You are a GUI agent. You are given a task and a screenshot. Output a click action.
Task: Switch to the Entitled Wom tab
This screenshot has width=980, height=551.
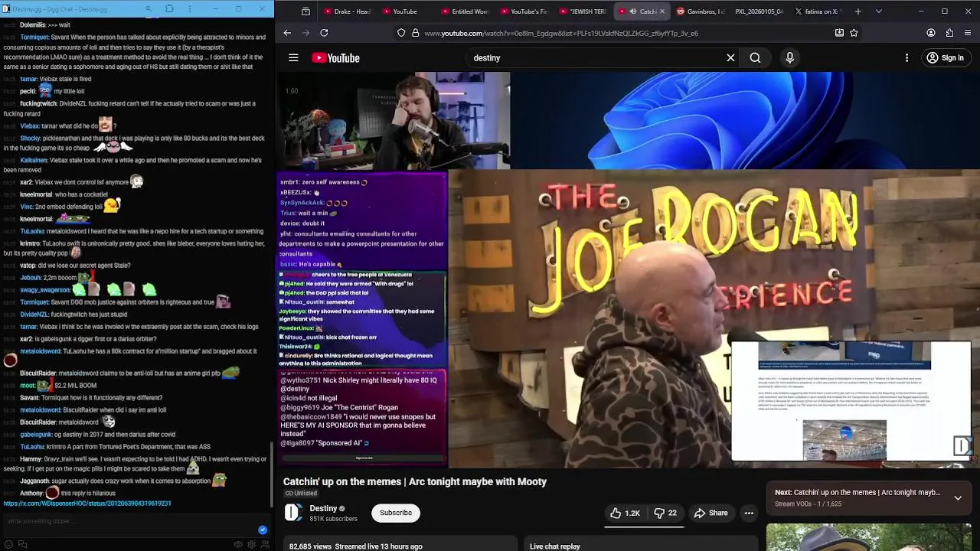pyautogui.click(x=465, y=11)
